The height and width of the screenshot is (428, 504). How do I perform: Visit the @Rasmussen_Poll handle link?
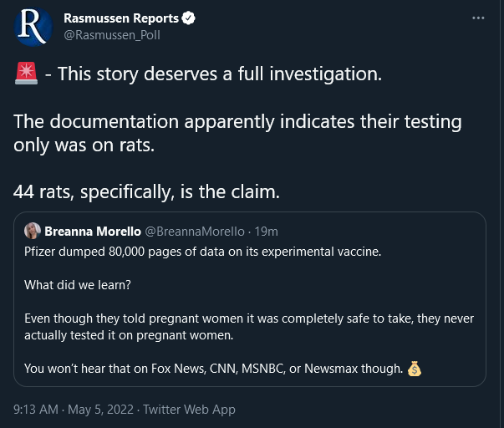point(112,35)
